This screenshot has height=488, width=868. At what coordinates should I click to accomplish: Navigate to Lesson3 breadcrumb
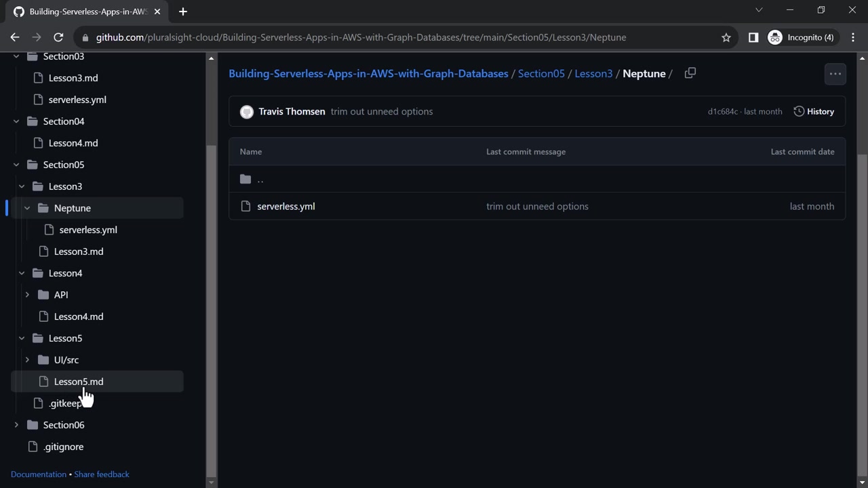593,73
